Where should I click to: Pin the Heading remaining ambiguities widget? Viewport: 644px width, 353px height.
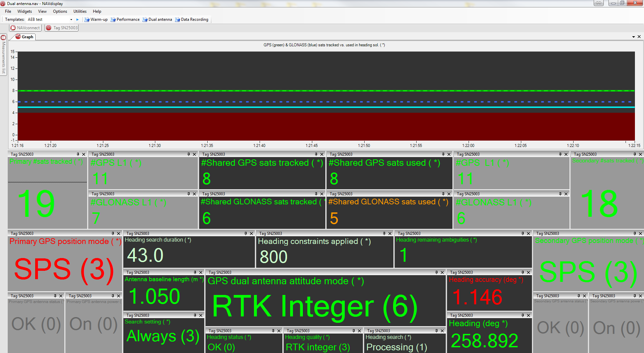pos(523,234)
